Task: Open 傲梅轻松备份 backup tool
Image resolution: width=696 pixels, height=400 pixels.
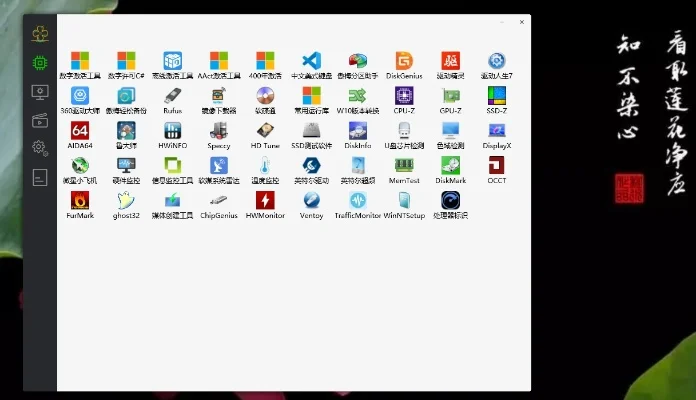Action: [x=126, y=100]
